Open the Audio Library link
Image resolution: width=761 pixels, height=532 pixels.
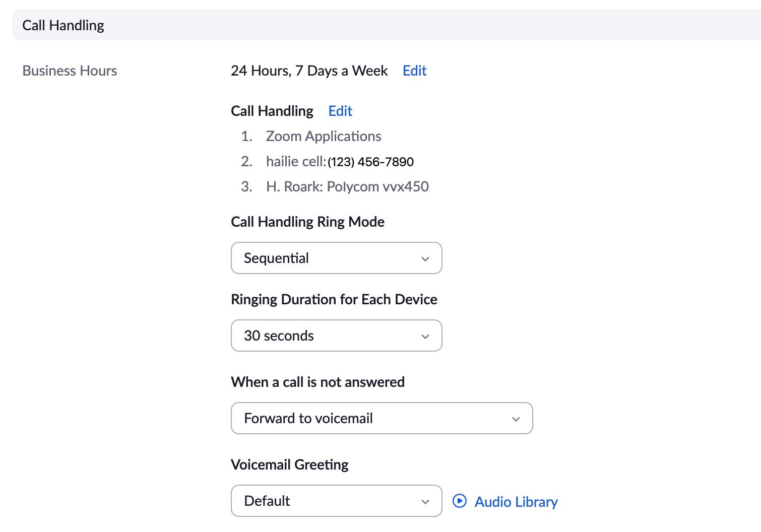coord(516,502)
